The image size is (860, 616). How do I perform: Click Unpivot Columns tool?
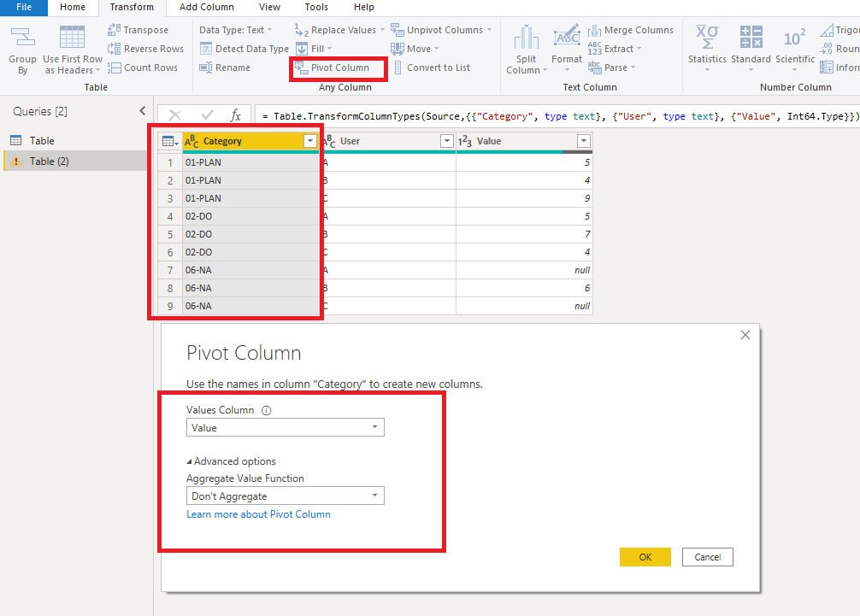point(441,30)
